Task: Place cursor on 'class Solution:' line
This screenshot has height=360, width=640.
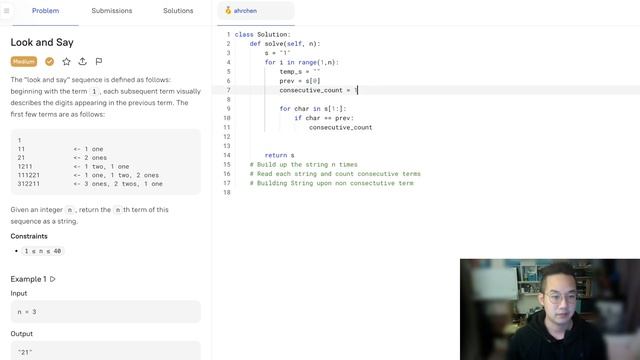Action: click(x=262, y=35)
